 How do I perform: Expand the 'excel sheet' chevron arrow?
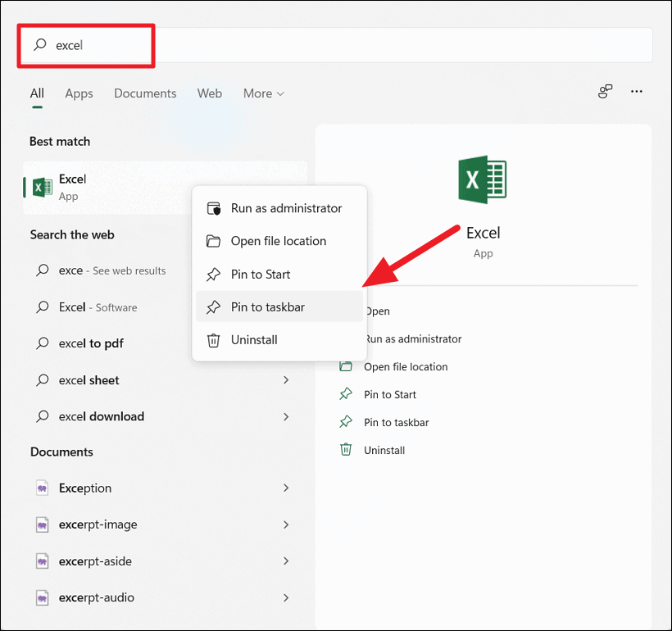[286, 380]
